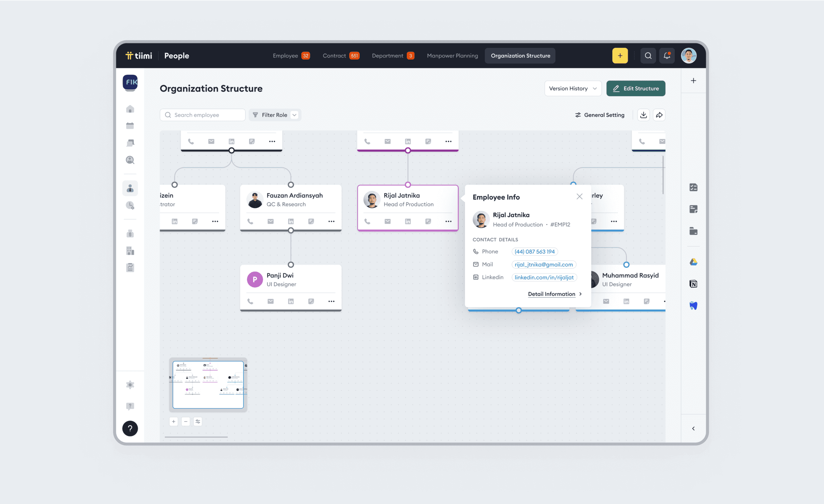
Task: Open the Filter Role dropdown
Action: click(x=275, y=115)
